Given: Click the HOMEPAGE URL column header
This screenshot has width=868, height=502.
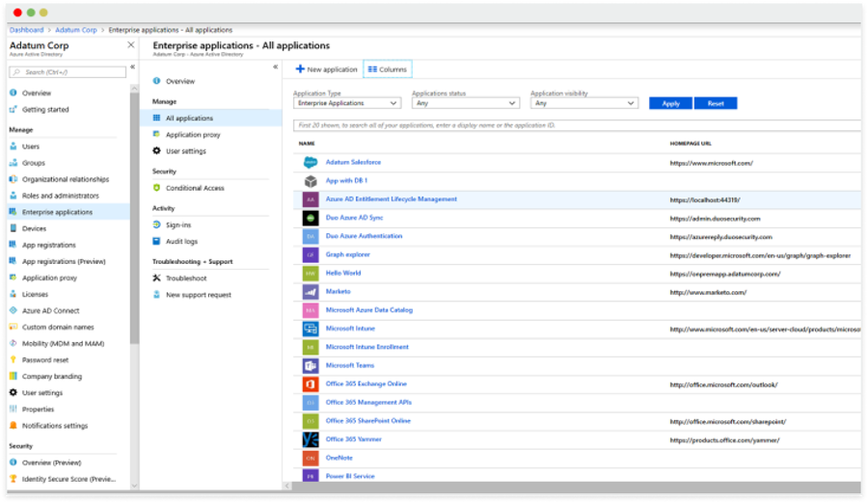Looking at the screenshot, I should tap(691, 144).
